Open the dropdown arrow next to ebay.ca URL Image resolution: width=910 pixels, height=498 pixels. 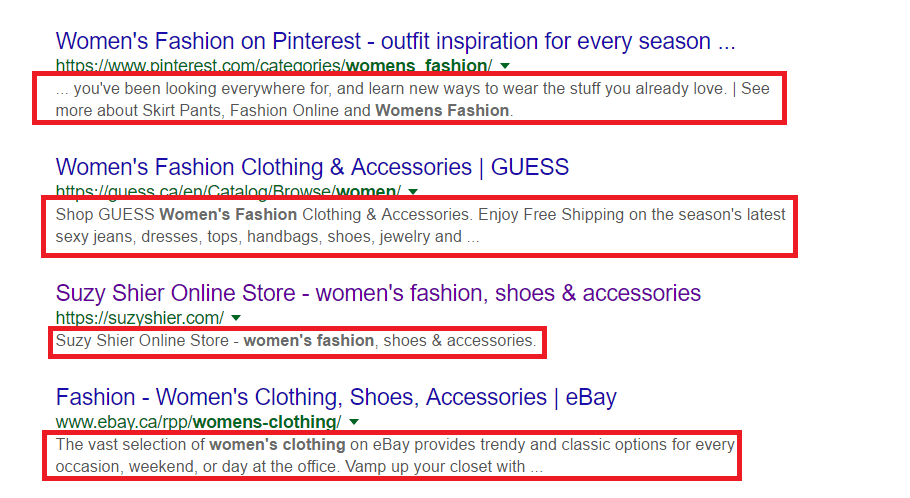[x=354, y=422]
